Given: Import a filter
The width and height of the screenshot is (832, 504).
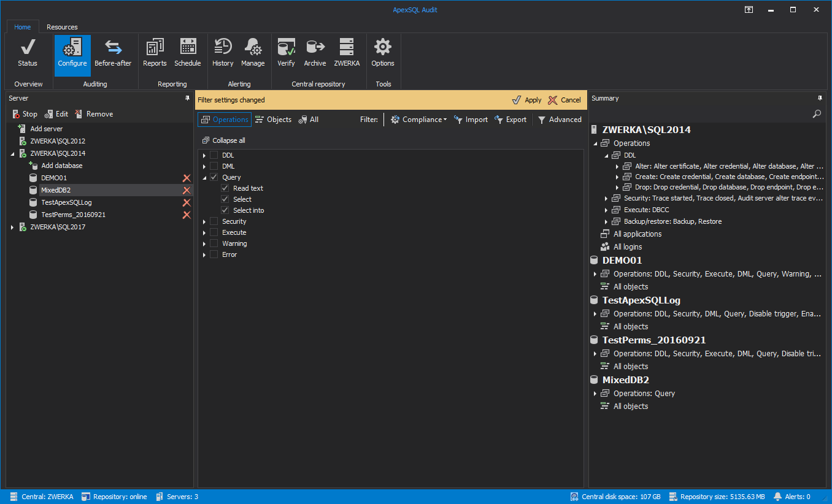Looking at the screenshot, I should pyautogui.click(x=471, y=120).
